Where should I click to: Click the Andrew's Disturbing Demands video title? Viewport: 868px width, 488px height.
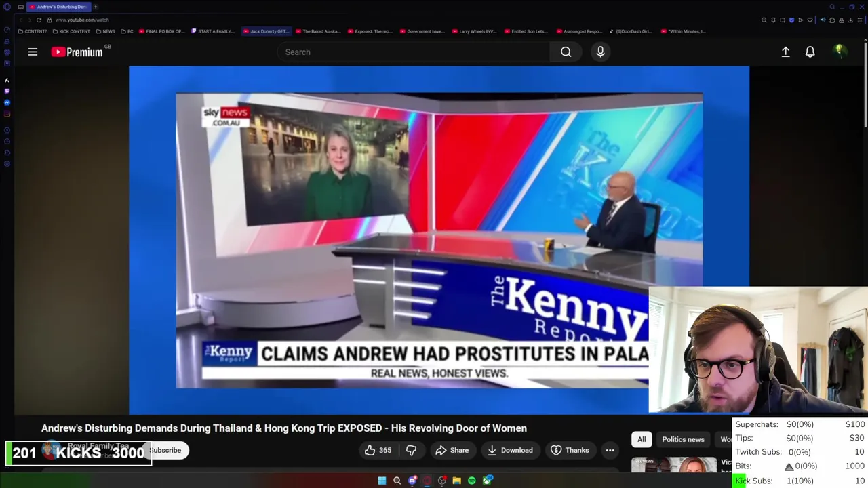tap(284, 428)
